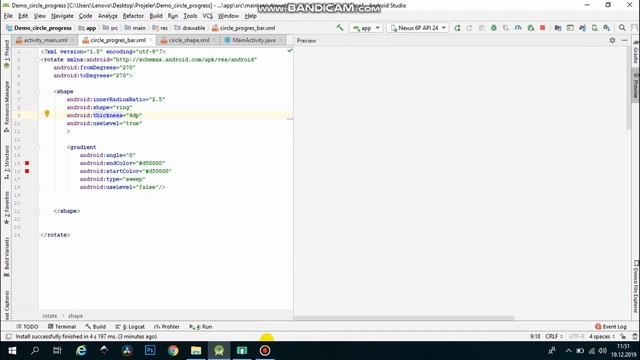Open the Windows Start menu

pyautogui.click(x=12, y=351)
